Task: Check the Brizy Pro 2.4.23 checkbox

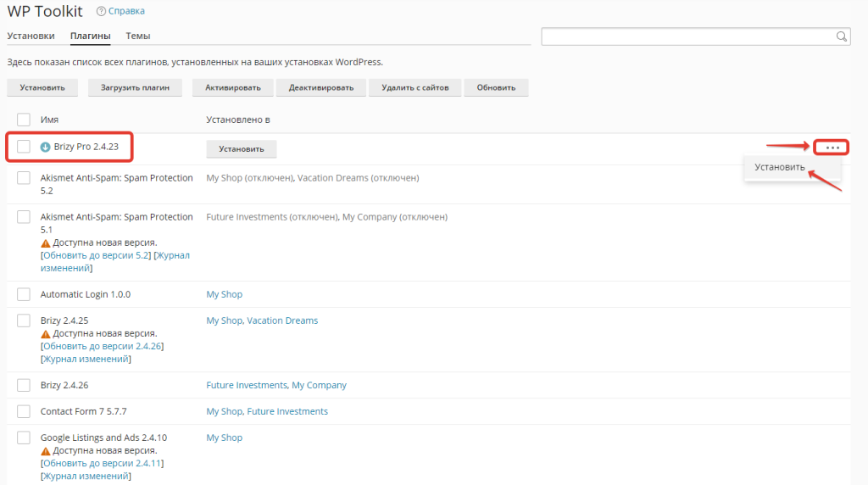Action: tap(23, 147)
